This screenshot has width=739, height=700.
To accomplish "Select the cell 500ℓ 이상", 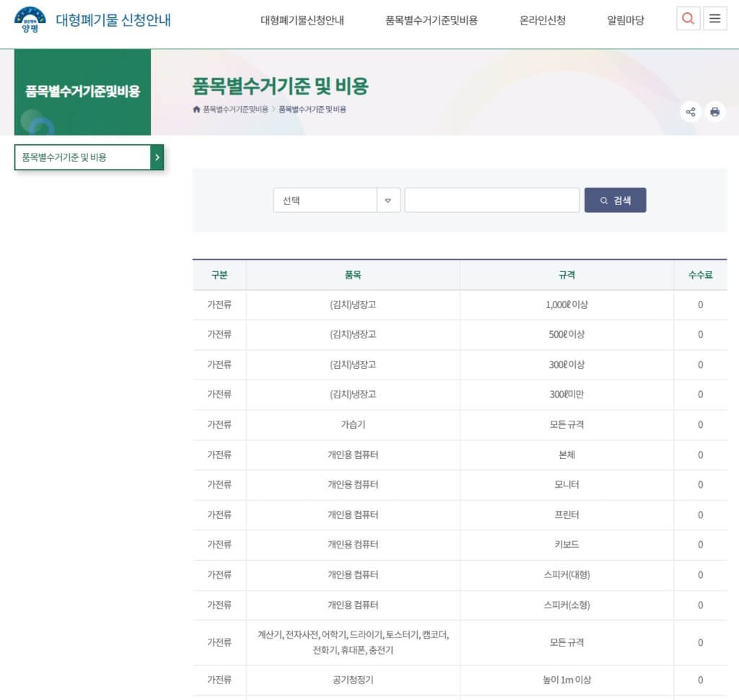I will click(x=567, y=335).
